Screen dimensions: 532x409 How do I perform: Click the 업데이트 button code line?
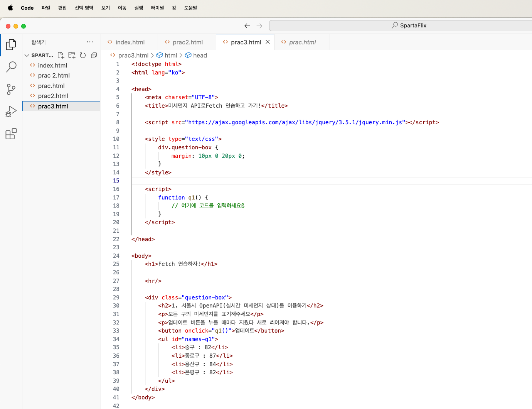pos(221,331)
